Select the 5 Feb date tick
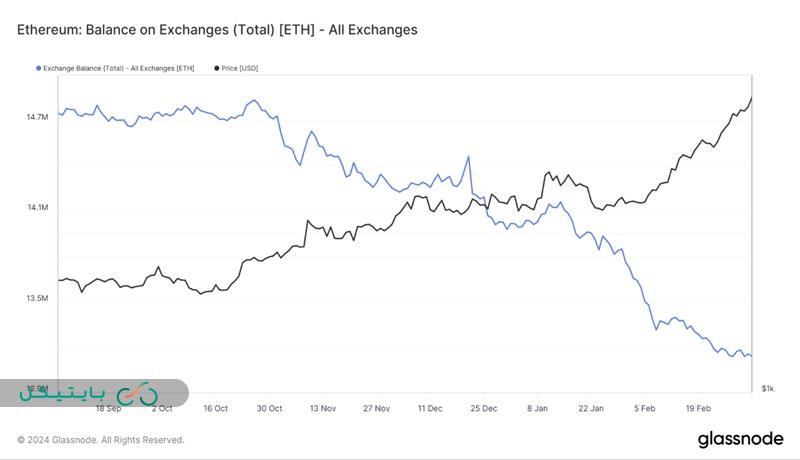The height and width of the screenshot is (460, 800). click(645, 408)
